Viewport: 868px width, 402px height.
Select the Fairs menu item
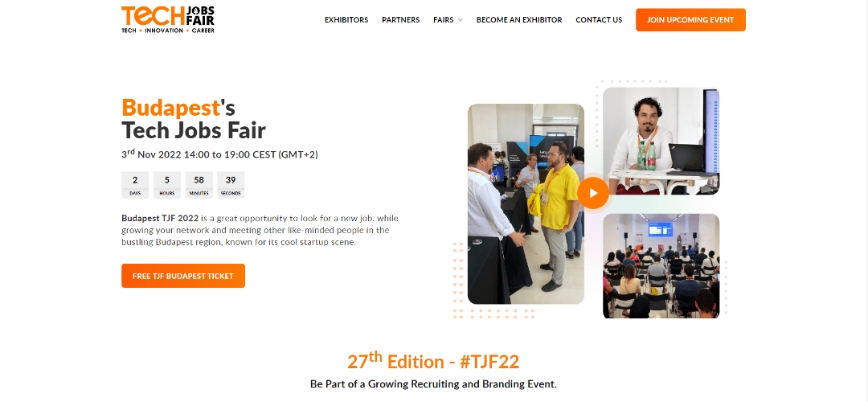coord(443,20)
